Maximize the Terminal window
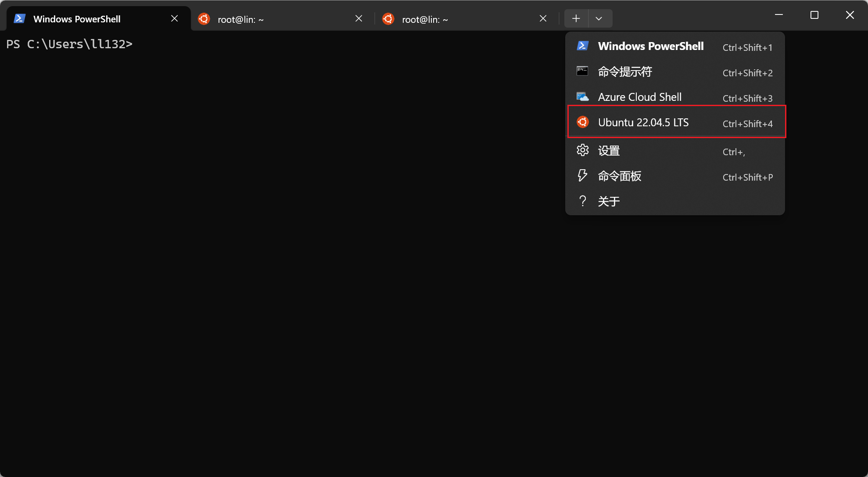868x477 pixels. click(814, 15)
